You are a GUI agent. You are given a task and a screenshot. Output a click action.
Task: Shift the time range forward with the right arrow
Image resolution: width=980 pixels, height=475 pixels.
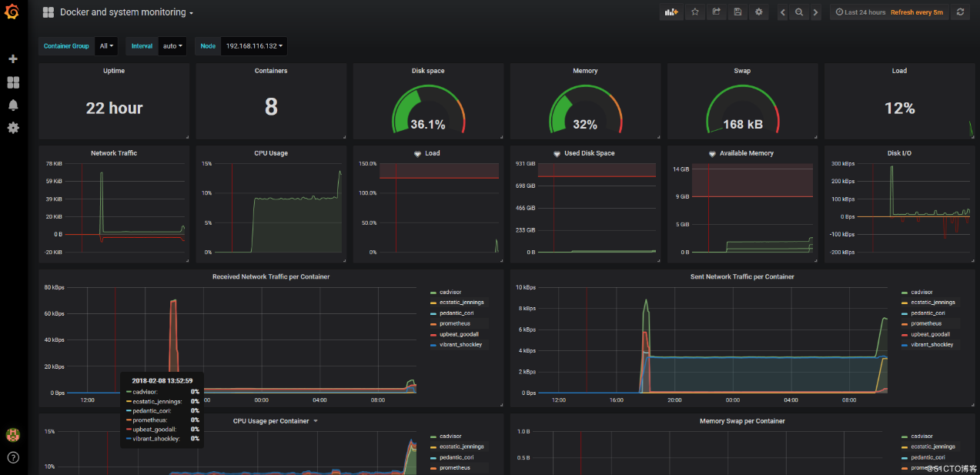click(815, 12)
